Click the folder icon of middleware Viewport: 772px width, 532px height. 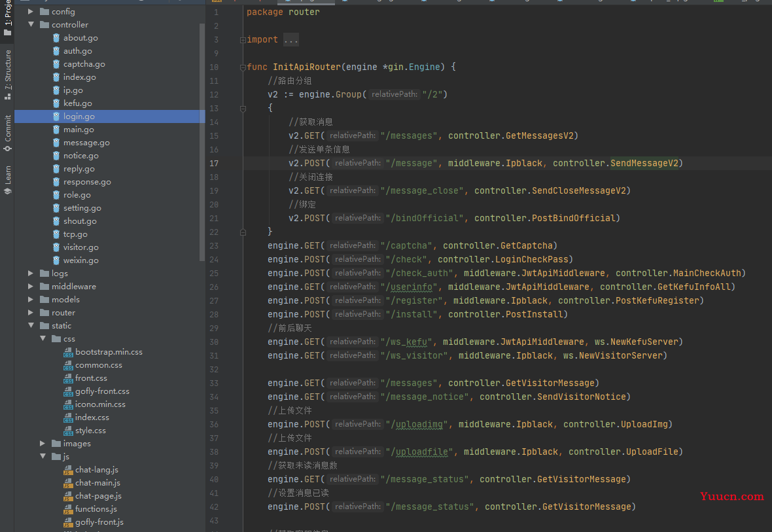click(x=44, y=286)
